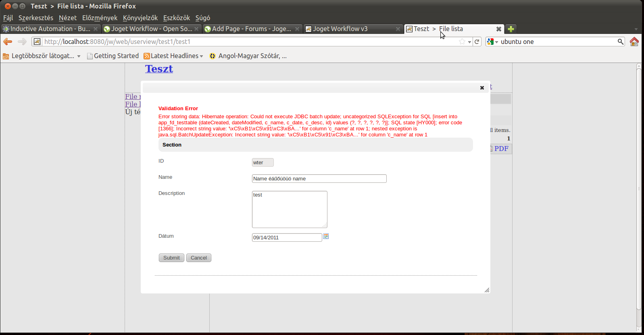Click the Submit button
This screenshot has width=644, height=335.
[171, 258]
